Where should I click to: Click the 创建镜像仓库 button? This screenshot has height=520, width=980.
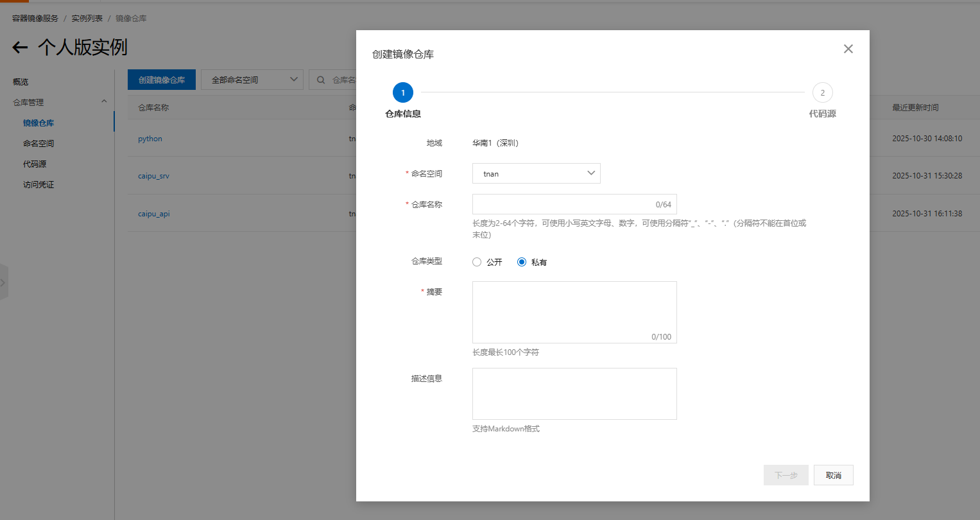tap(161, 79)
